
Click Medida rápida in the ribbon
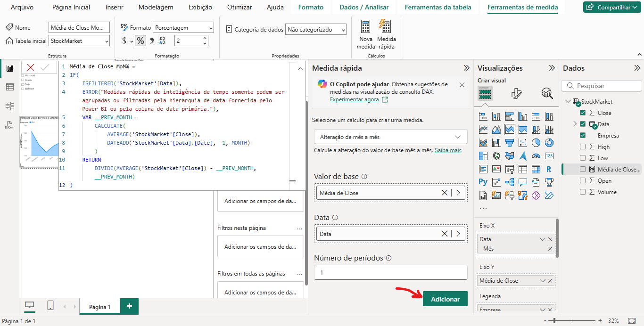[x=387, y=34]
